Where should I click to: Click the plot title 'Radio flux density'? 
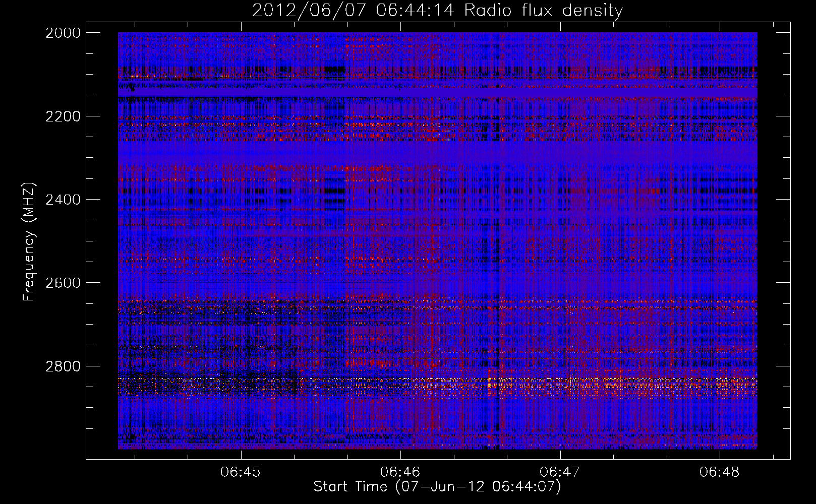(544, 10)
